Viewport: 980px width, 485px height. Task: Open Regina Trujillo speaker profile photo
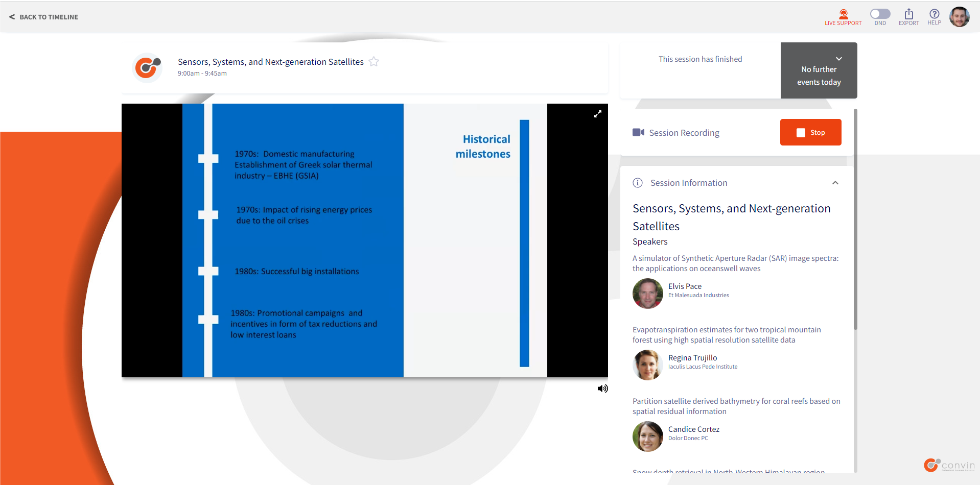click(x=647, y=365)
